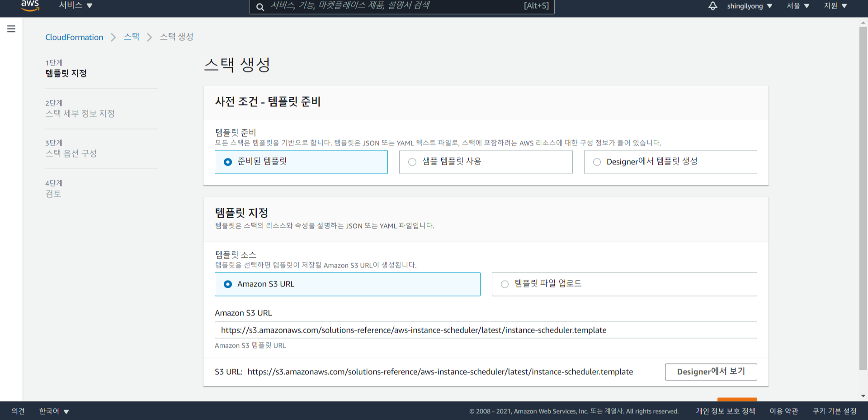Click the Amazon S3 URL input field
The image size is (868, 420).
486,330
